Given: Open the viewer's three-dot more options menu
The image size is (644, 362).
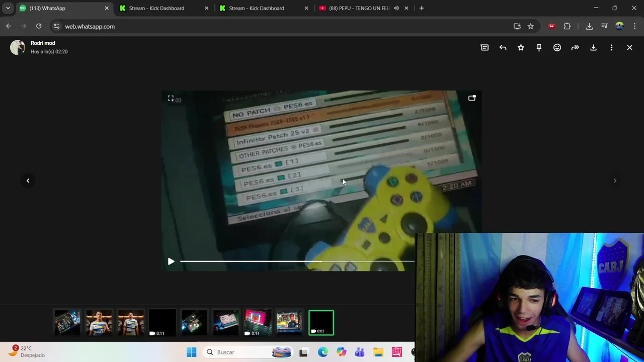Looking at the screenshot, I should [x=611, y=47].
